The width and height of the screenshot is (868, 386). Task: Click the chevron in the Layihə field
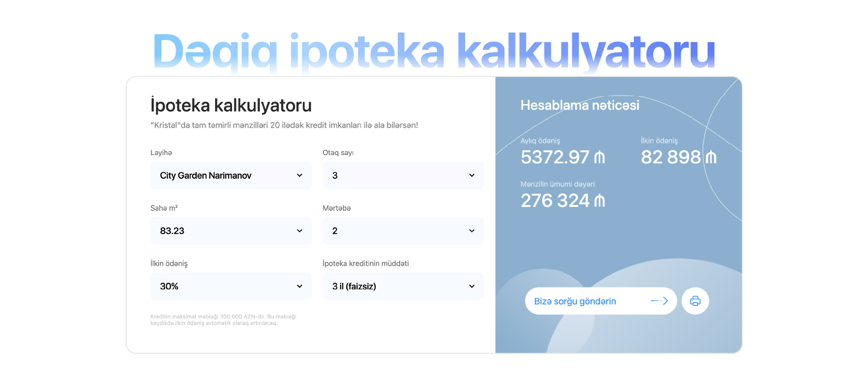(299, 175)
